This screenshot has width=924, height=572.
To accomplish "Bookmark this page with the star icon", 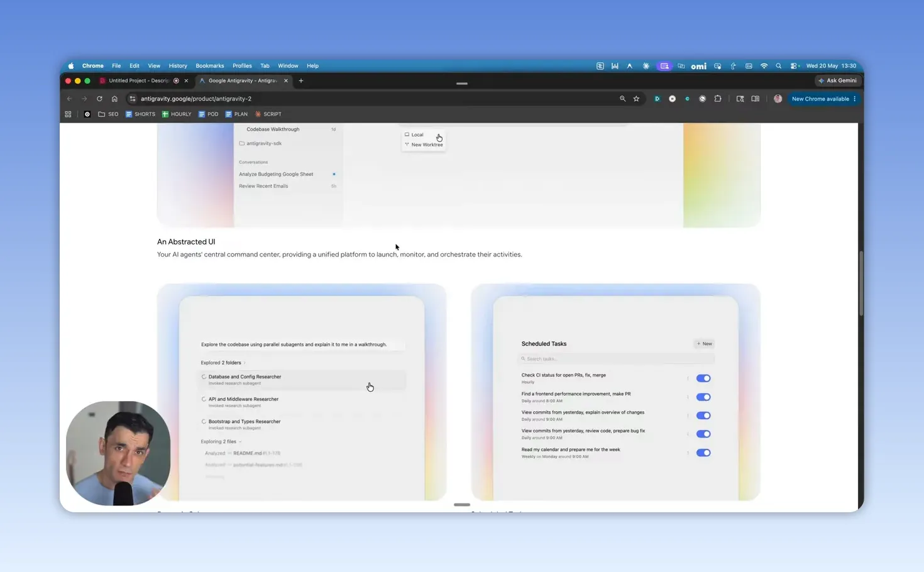I will (636, 99).
